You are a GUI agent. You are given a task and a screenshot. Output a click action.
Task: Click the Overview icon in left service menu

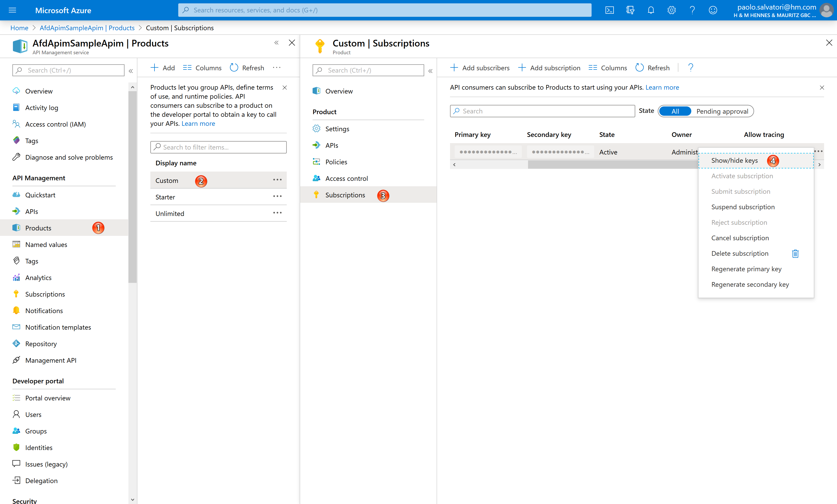click(x=16, y=91)
